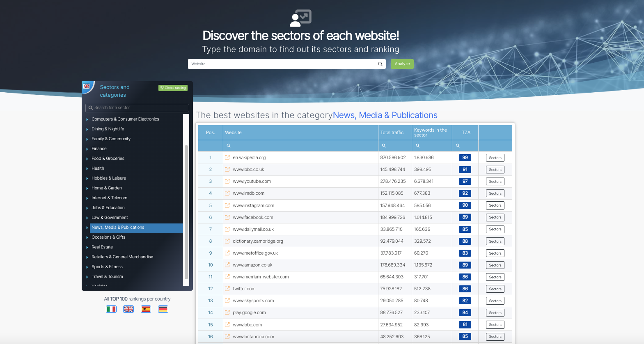Expand the Dining & Nightlife arrow
Viewport: 644px width, 344px height.
pos(87,129)
